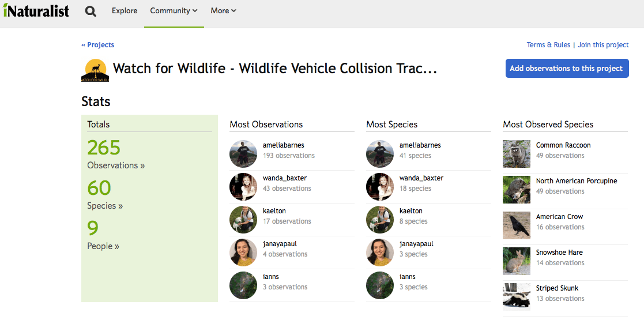Go back to Projects link
Screen dimensions: 644x324
[x=98, y=45]
